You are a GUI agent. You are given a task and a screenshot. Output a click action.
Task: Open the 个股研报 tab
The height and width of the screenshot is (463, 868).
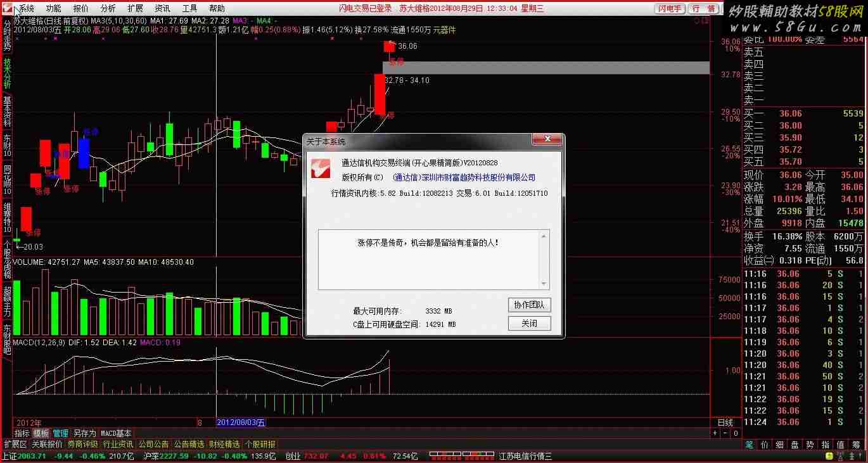(260, 444)
